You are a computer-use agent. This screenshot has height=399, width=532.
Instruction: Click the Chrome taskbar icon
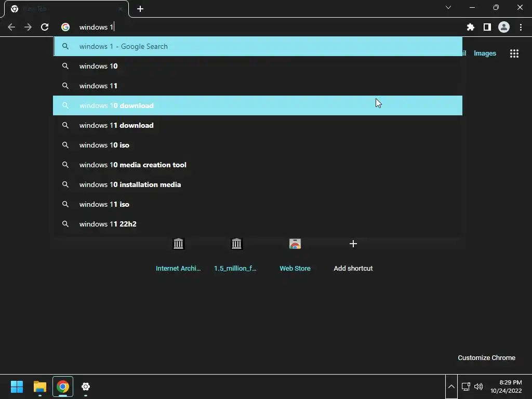tap(63, 387)
